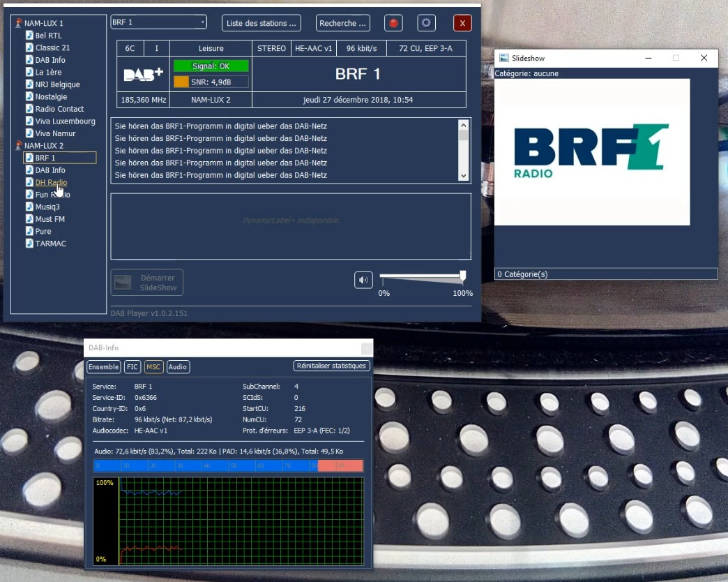Click 0 Catégorie(s) status in Slideshow
The height and width of the screenshot is (582, 728).
522,274
